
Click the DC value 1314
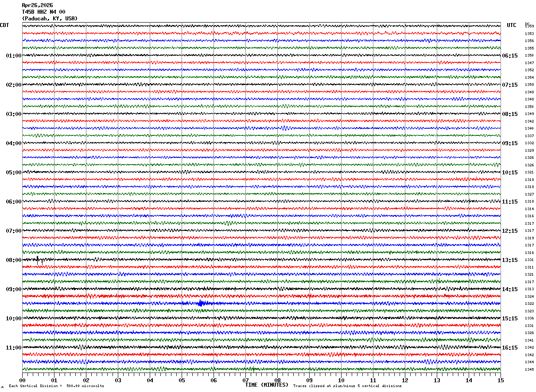[x=529, y=209]
